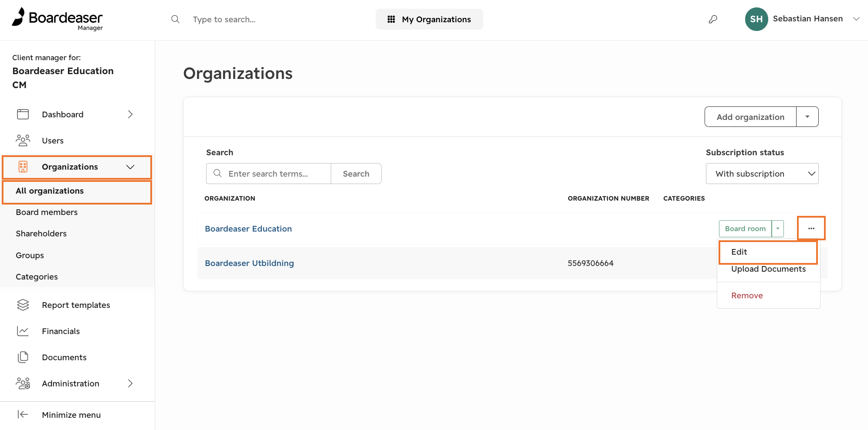
Task: Click the My Organizations button
Action: 429,19
